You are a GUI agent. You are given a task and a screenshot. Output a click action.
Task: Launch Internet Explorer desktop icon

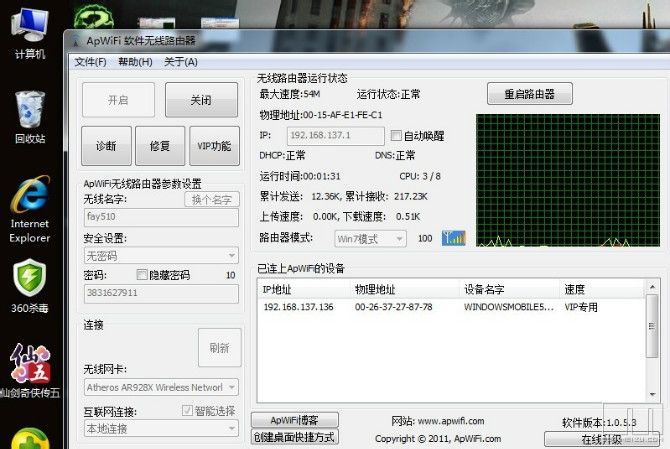coord(29,209)
